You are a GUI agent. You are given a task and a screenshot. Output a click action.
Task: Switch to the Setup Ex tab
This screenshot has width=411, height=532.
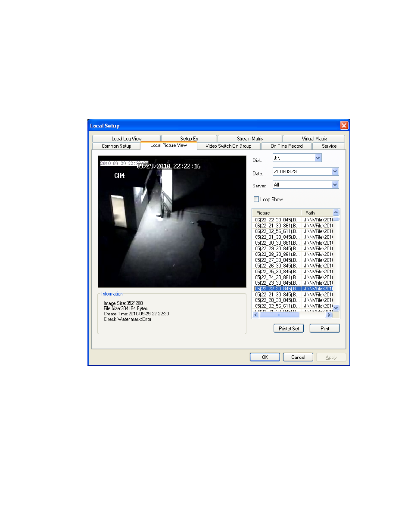[189, 139]
